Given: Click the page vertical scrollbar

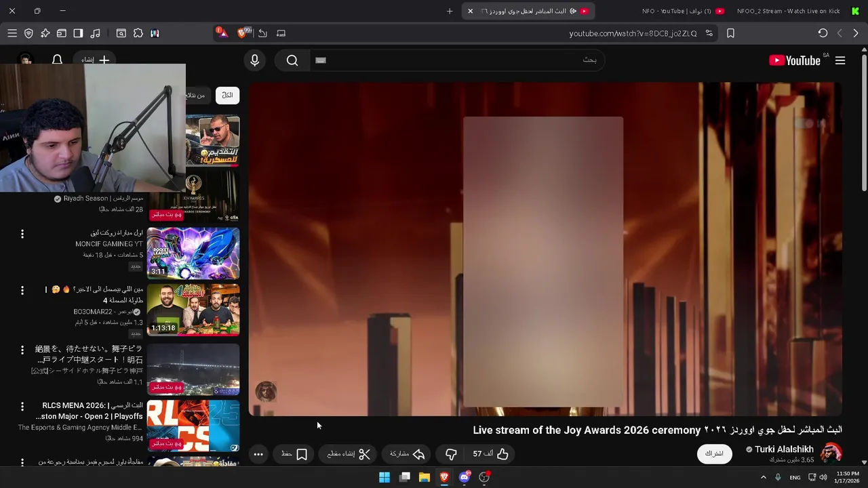Looking at the screenshot, I should click(864, 122).
